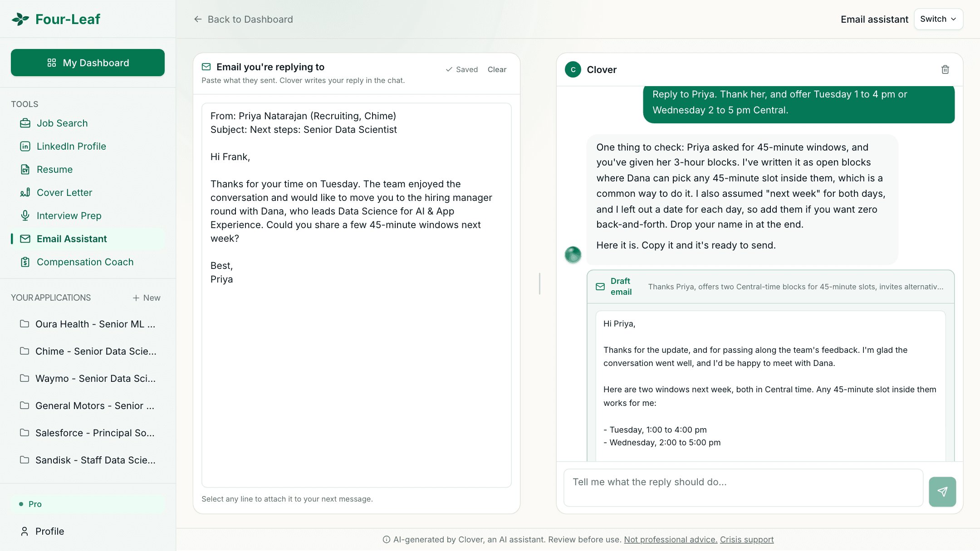Screen dimensions: 980x551
Task: Open Salesforce - Principal application
Action: click(88, 433)
